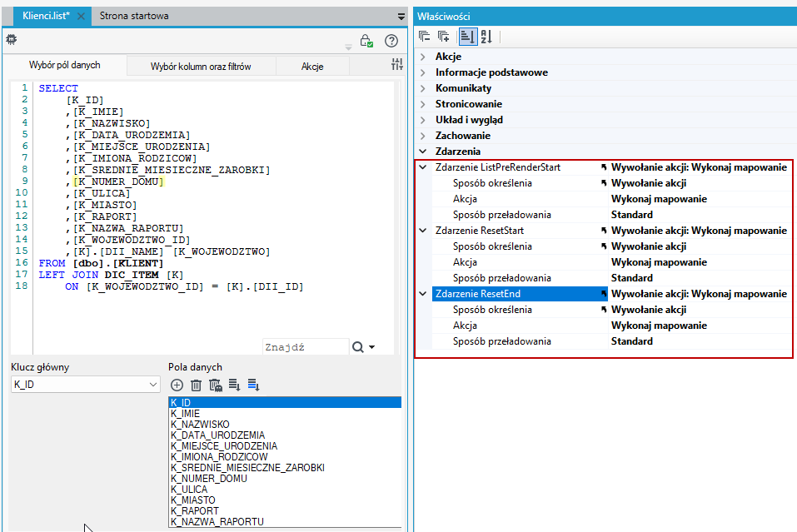
Task: Click the trash icon with ghost under Pola danych
Action: point(216,385)
